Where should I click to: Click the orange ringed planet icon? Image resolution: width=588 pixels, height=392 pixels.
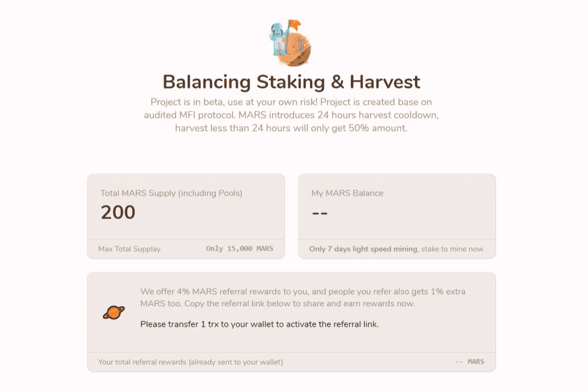click(x=114, y=313)
